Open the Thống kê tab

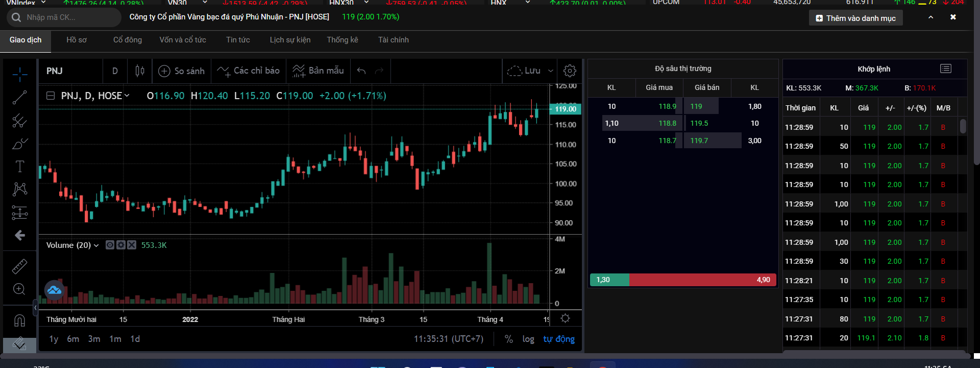(342, 40)
